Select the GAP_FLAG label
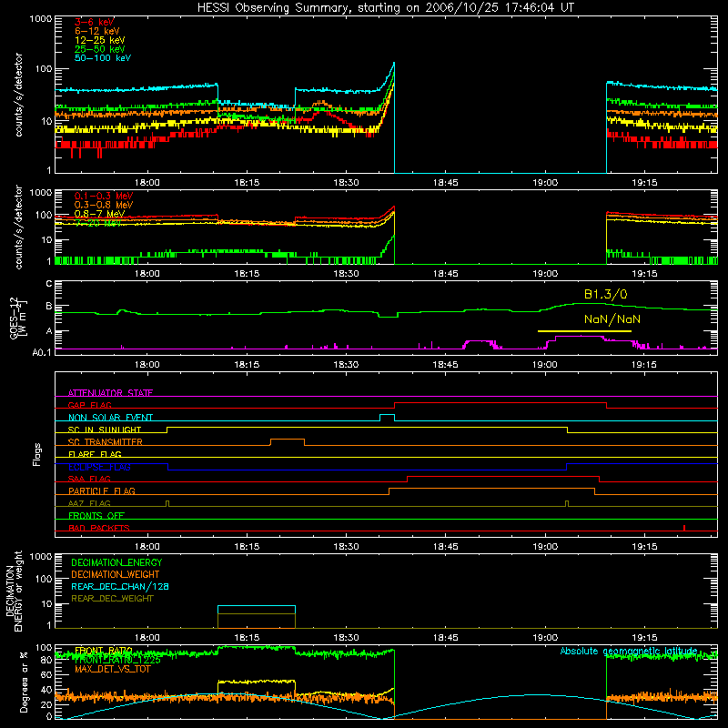The height and width of the screenshot is (728, 728). [x=89, y=405]
